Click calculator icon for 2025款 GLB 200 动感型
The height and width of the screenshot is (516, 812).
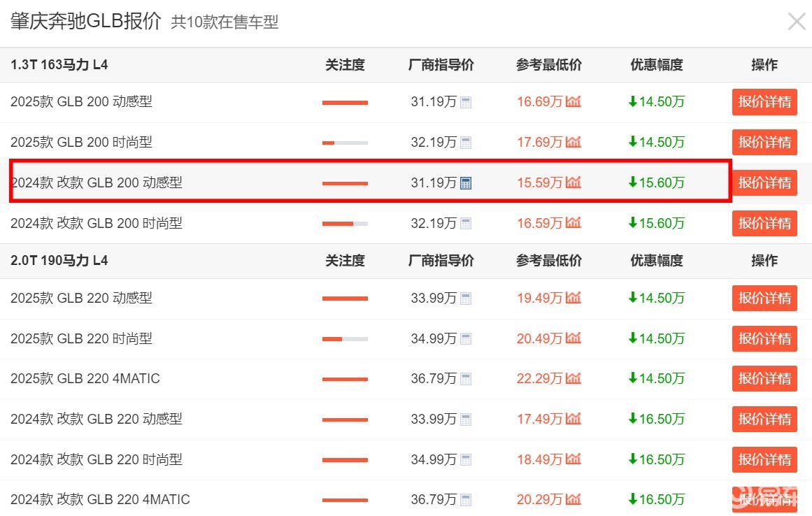[466, 102]
